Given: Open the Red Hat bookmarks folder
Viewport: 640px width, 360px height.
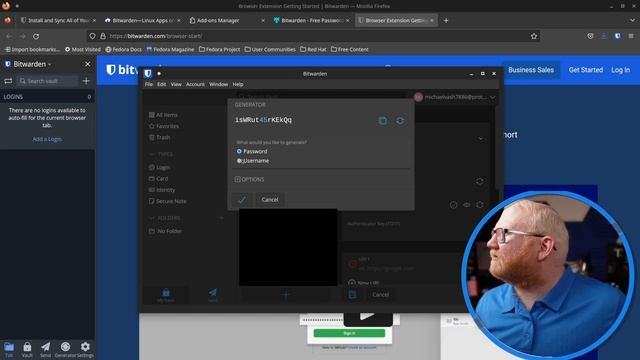Looking at the screenshot, I should point(313,49).
